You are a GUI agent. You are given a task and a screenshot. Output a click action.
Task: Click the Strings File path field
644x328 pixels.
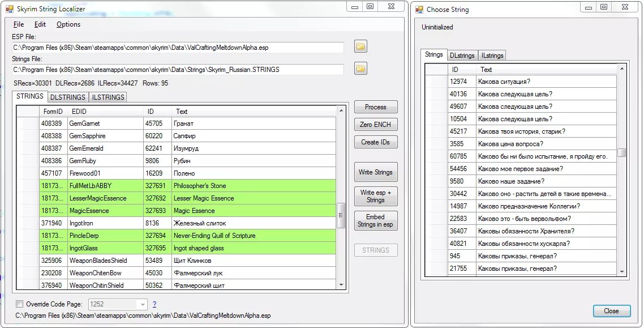(x=178, y=70)
